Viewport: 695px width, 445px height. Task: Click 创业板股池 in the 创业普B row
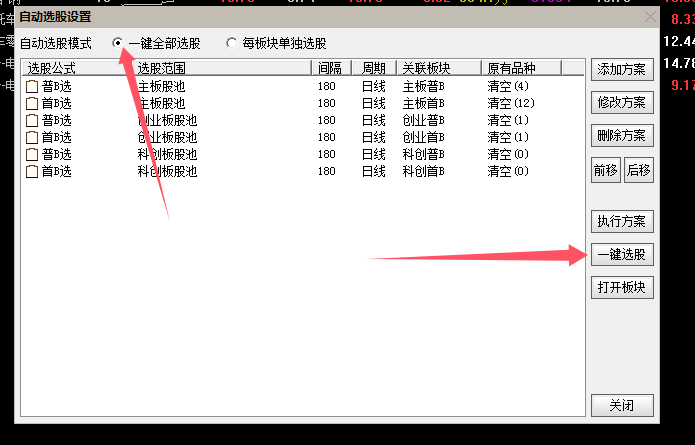click(167, 120)
